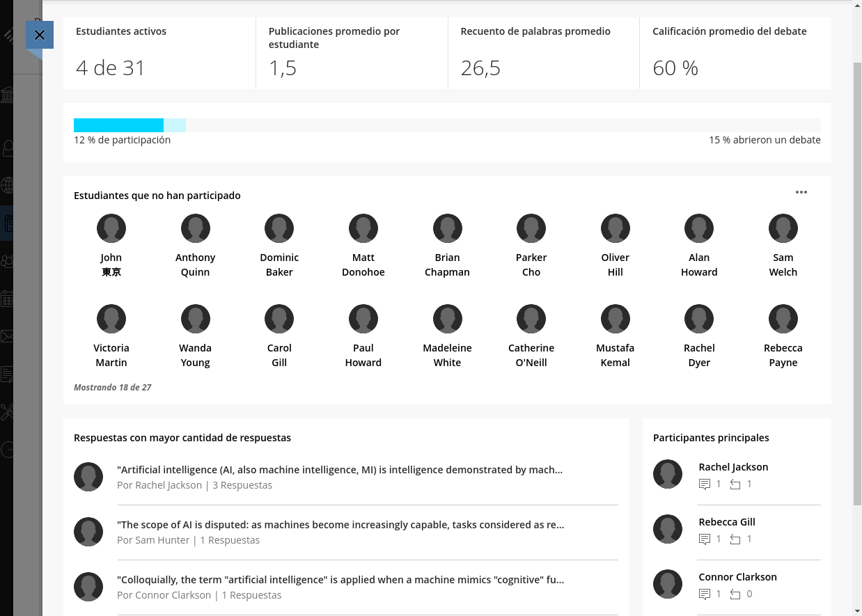The height and width of the screenshot is (616, 862).
Task: Open Madeleine White's avatar
Action: pos(448,319)
